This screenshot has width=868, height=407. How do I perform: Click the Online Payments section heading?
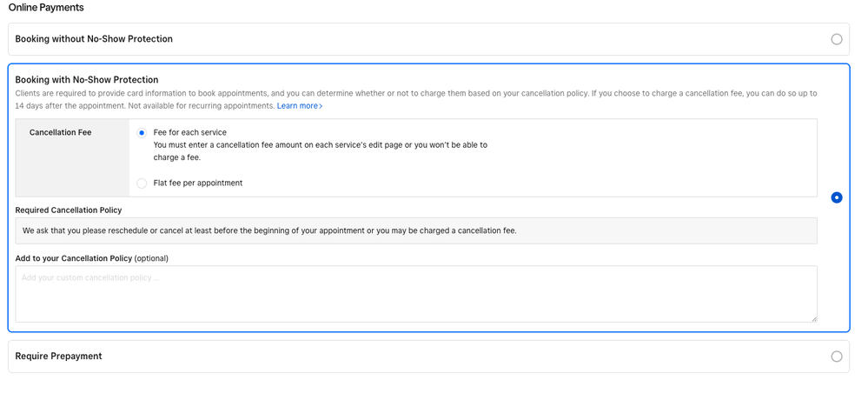click(46, 8)
